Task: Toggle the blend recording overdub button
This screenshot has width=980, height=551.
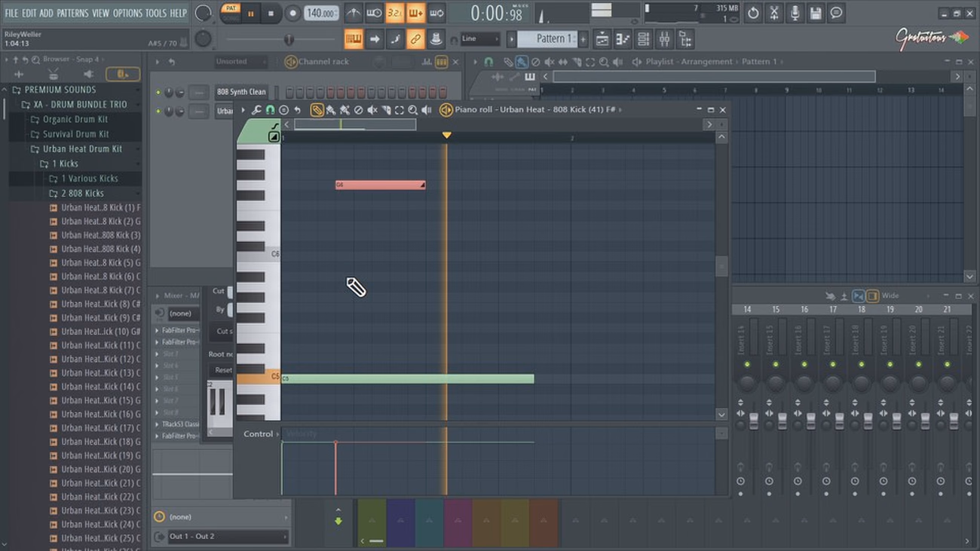Action: (415, 14)
